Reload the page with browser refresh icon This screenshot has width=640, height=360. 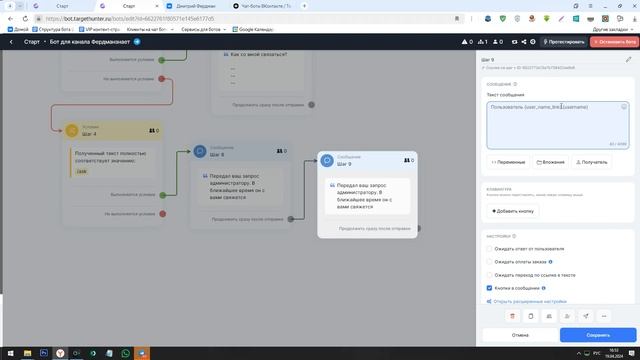pos(25,18)
